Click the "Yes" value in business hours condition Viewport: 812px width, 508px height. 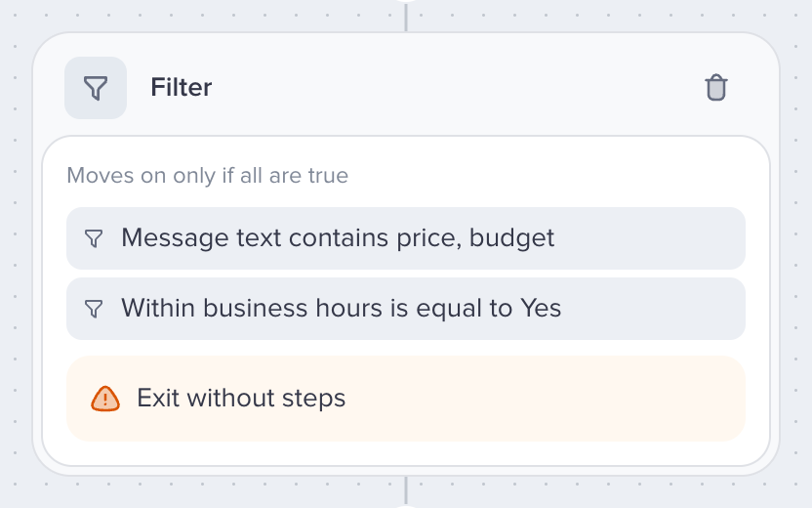pos(541,308)
